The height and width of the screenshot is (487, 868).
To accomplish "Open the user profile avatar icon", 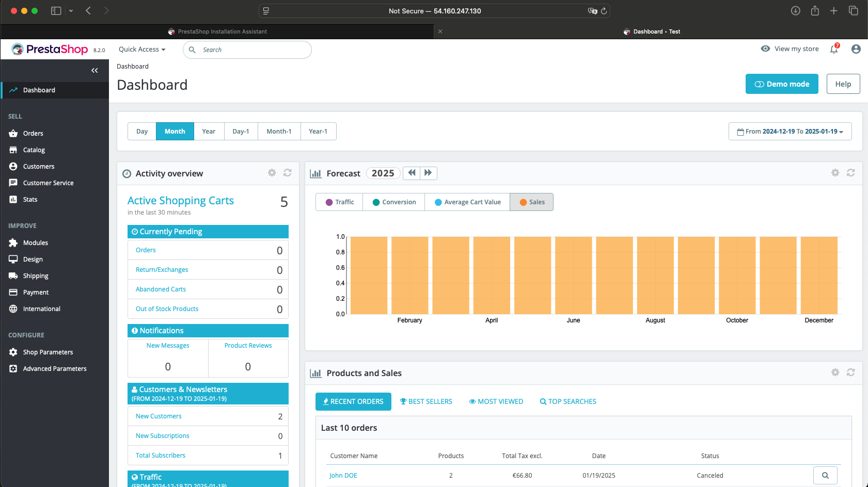I will tap(856, 49).
